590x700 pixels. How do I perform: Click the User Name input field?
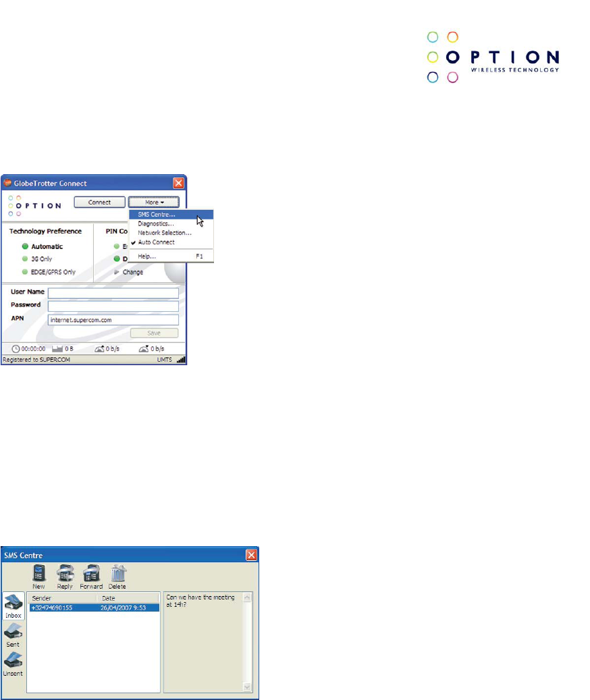113,293
